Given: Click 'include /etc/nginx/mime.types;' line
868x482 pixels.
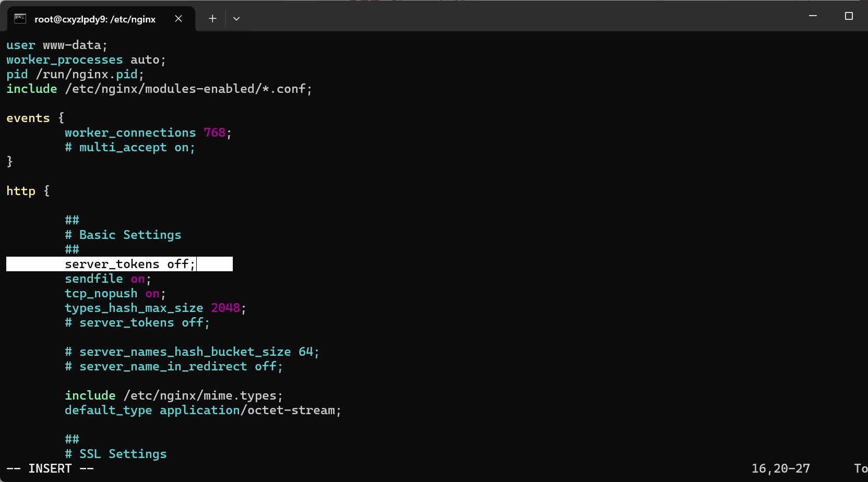Looking at the screenshot, I should click(174, 396).
